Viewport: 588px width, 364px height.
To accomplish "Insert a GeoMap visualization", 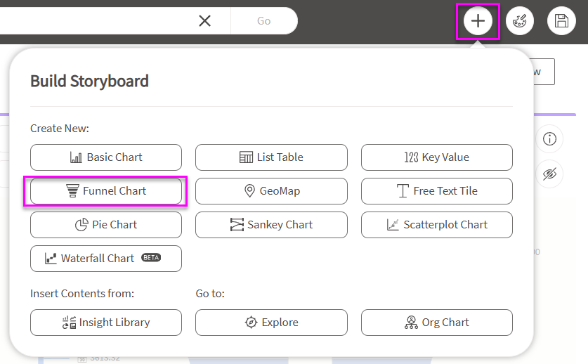I will 271,191.
